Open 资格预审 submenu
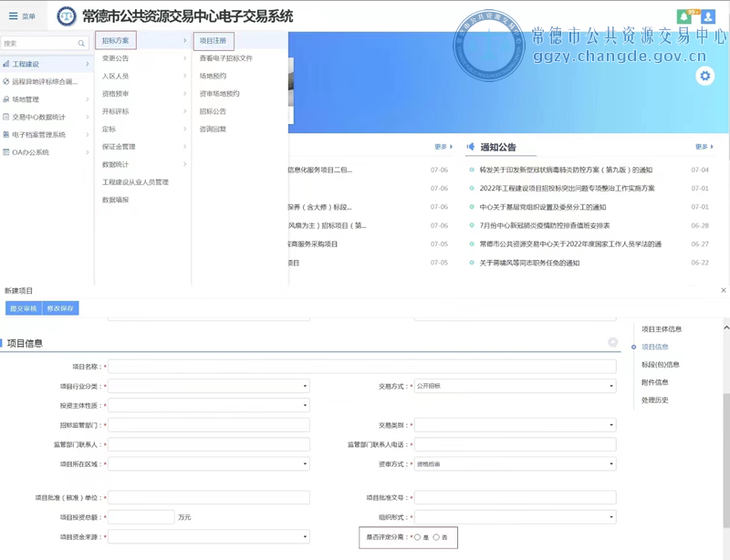730x560 pixels. [142, 94]
